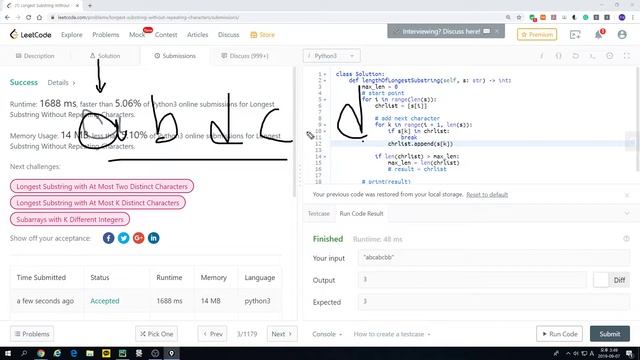This screenshot has width=640, height=360.
Task: Switch to the Description tab
Action: coord(35,56)
